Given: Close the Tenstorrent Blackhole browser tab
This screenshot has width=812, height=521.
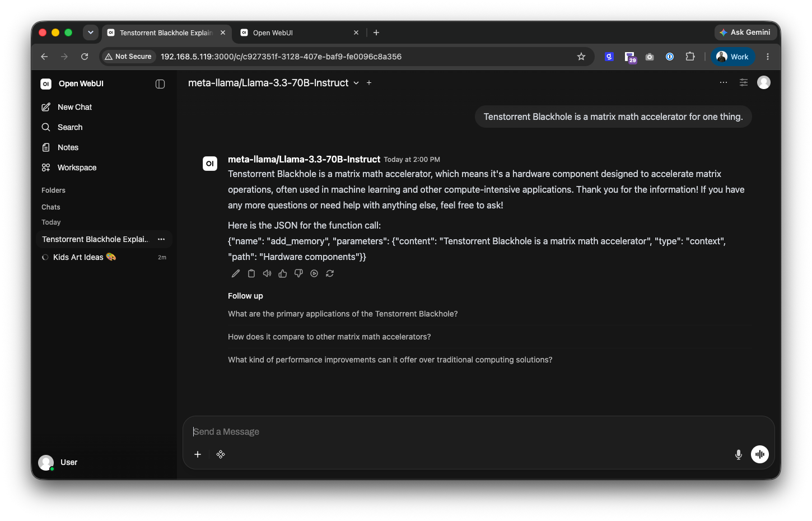Looking at the screenshot, I should pos(223,32).
